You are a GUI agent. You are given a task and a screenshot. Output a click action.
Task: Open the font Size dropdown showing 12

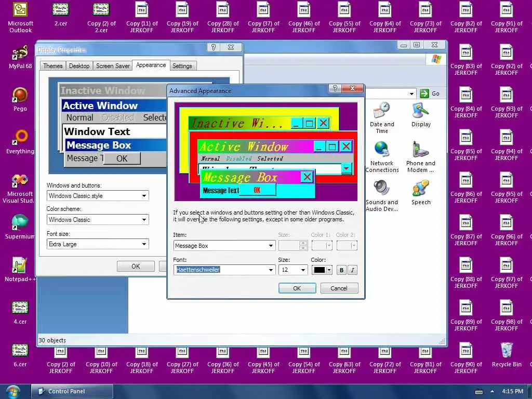point(293,270)
